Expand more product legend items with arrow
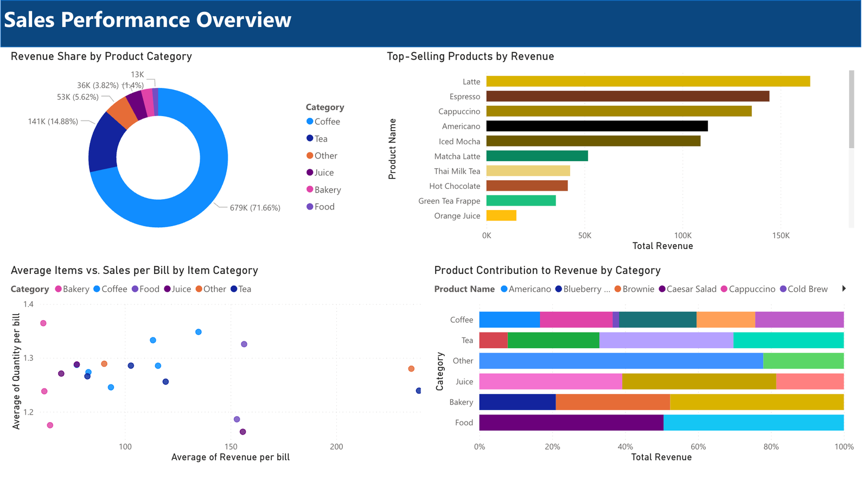868x478 pixels. 844,289
